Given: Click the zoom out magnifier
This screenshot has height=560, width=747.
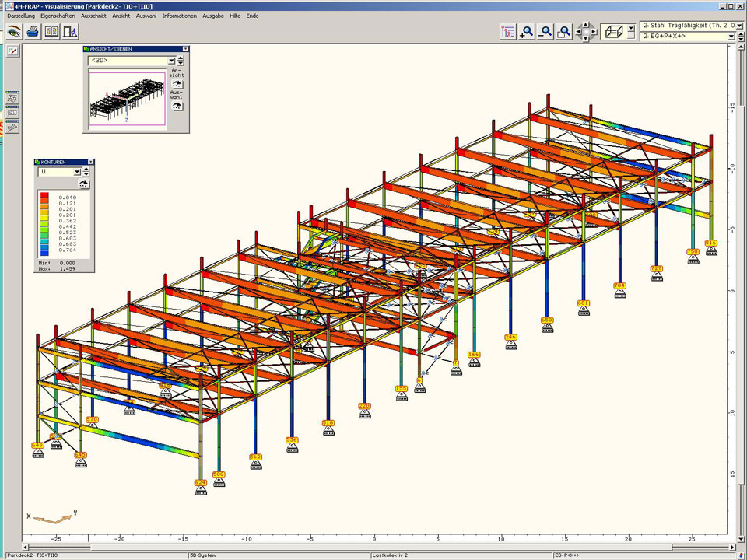Looking at the screenshot, I should 546,32.
